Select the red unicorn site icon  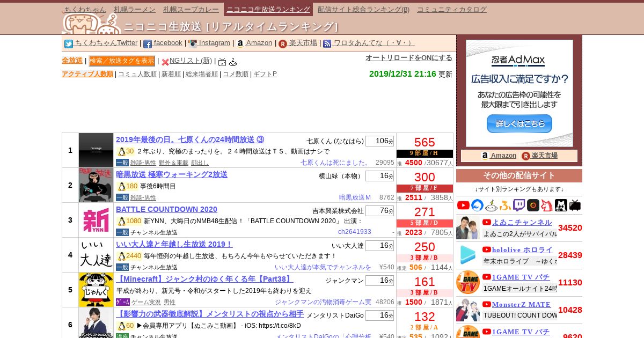click(x=547, y=205)
